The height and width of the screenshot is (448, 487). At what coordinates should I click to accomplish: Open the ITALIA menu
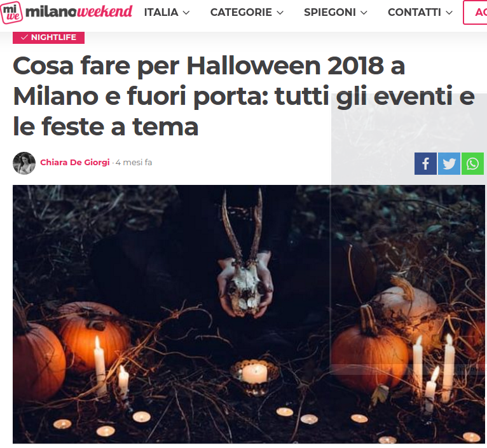(x=167, y=13)
